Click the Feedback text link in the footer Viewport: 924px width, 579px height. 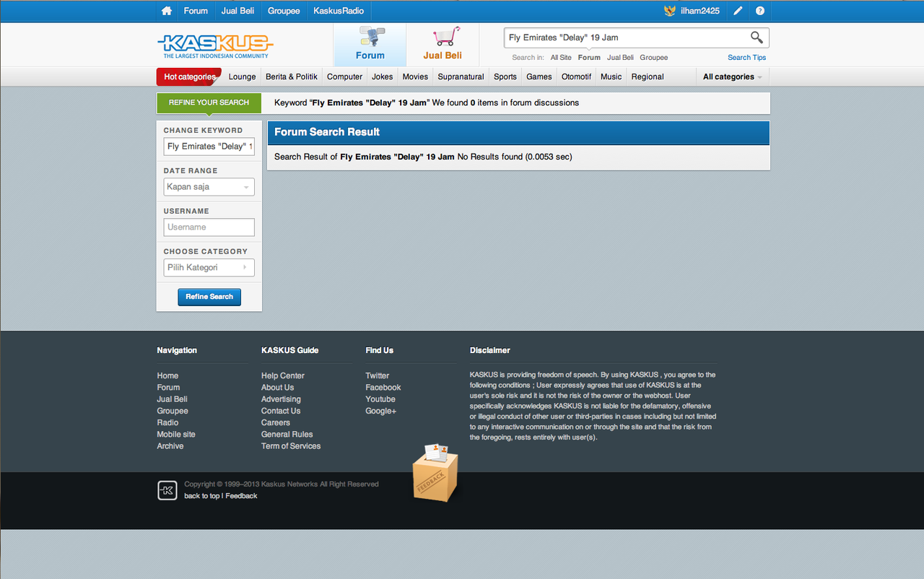(x=241, y=496)
